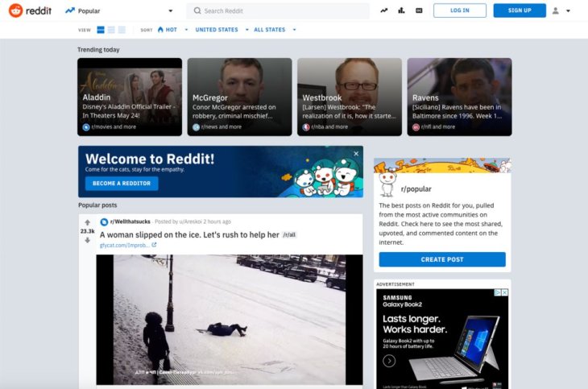Open the All States dropdown
The image size is (588, 389).
[274, 30]
